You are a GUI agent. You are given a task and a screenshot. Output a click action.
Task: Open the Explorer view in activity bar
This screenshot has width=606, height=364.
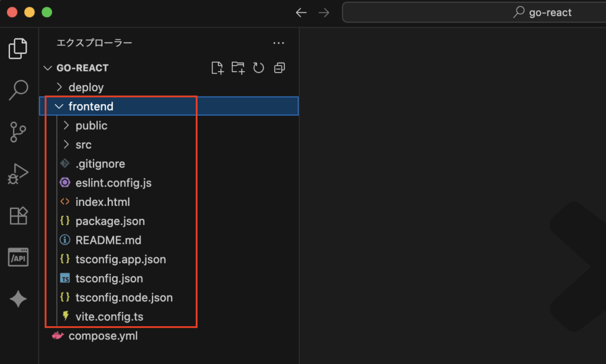[18, 49]
